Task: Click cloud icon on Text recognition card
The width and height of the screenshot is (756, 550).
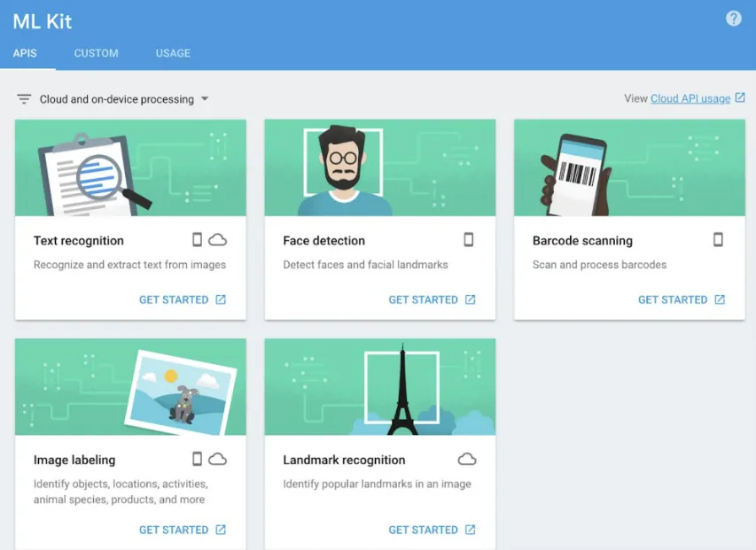Action: point(217,240)
